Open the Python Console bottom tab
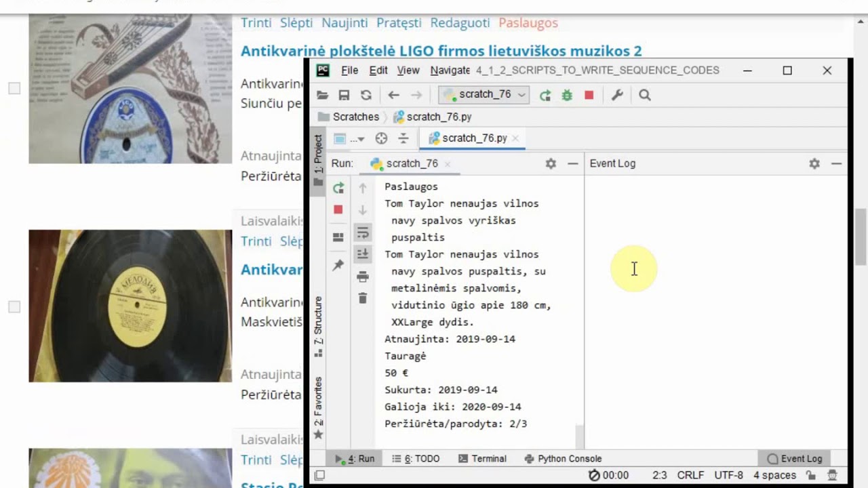This screenshot has height=488, width=868. (x=563, y=459)
